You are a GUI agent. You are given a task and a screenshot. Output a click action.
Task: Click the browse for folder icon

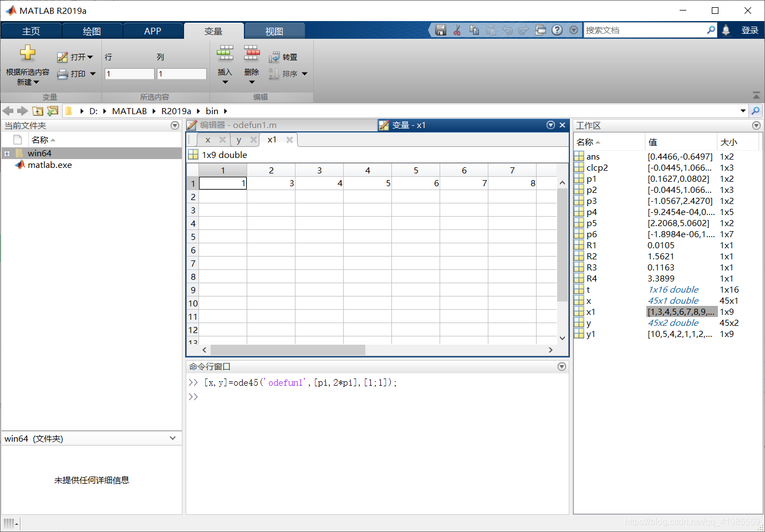point(53,111)
